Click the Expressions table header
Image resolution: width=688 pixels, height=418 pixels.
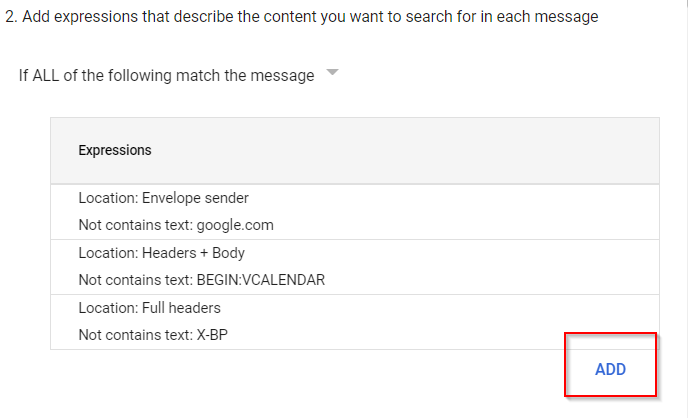click(x=354, y=150)
